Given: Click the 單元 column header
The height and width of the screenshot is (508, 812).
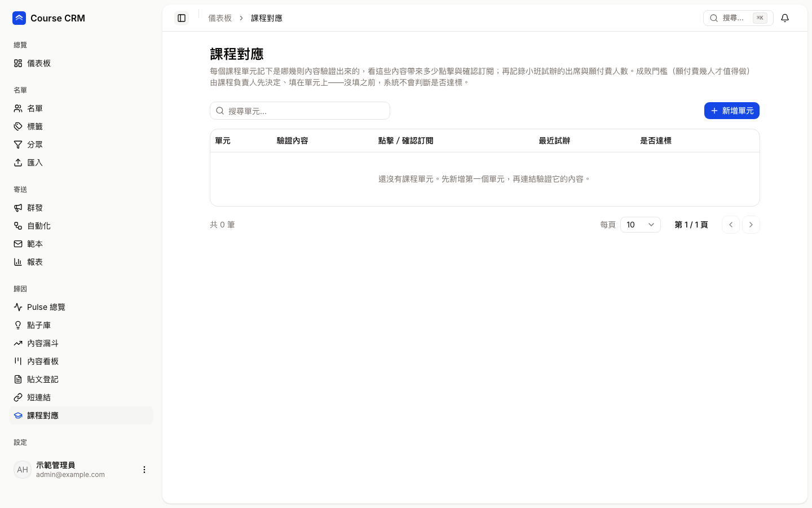Looking at the screenshot, I should click(223, 141).
